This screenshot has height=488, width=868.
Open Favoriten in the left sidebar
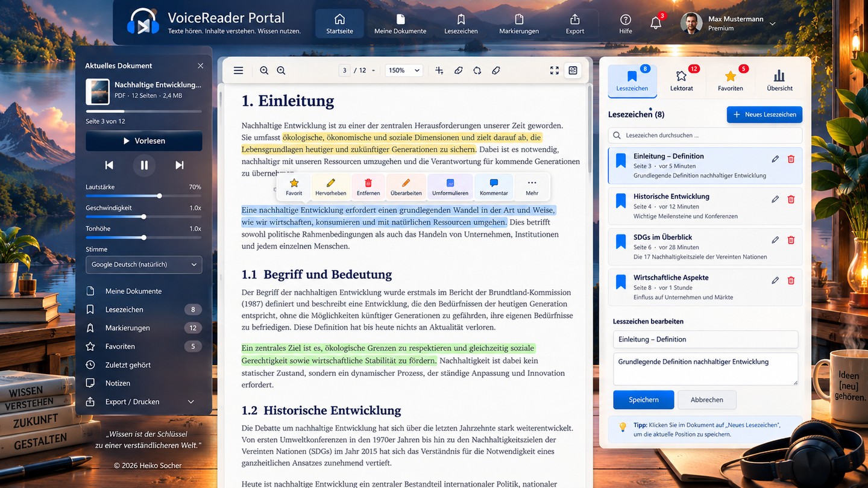coord(144,346)
